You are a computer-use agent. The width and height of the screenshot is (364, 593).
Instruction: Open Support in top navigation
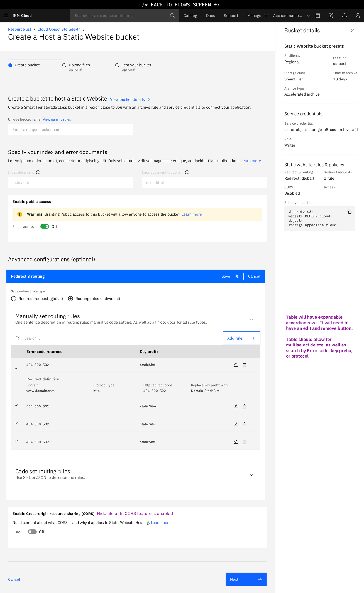point(231,16)
